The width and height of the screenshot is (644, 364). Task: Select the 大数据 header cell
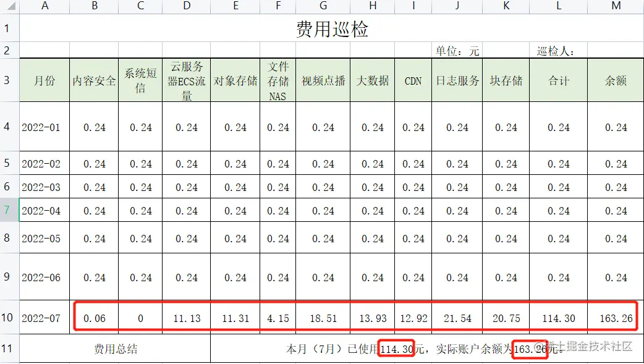[x=372, y=80]
